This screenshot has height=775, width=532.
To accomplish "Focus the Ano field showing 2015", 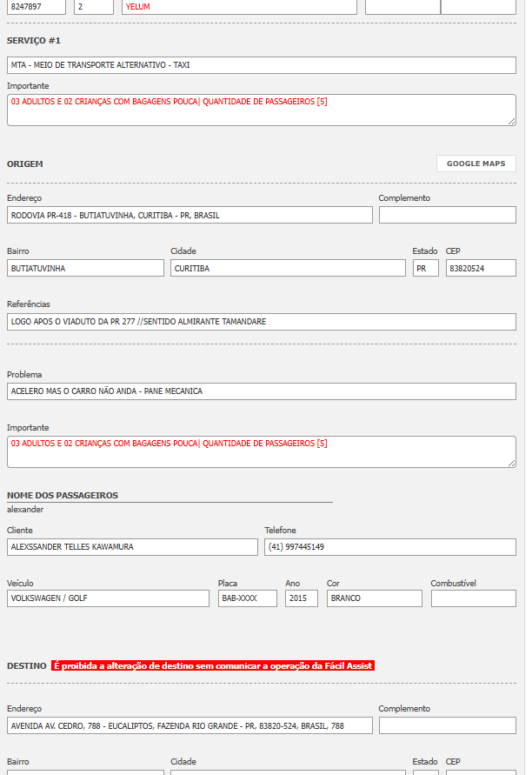I will coord(301,598).
